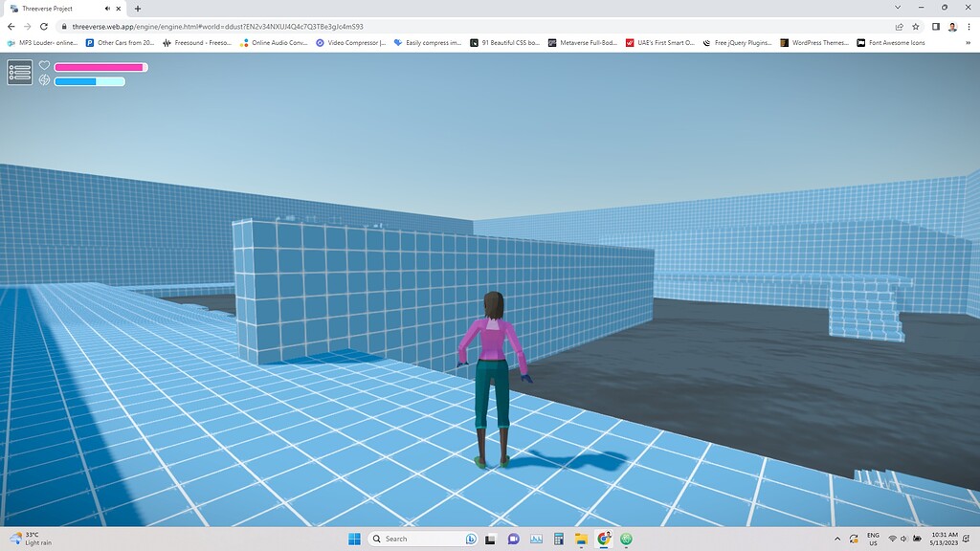This screenshot has height=551, width=980.
Task: Click the taskbar Search input field
Action: tap(412, 539)
